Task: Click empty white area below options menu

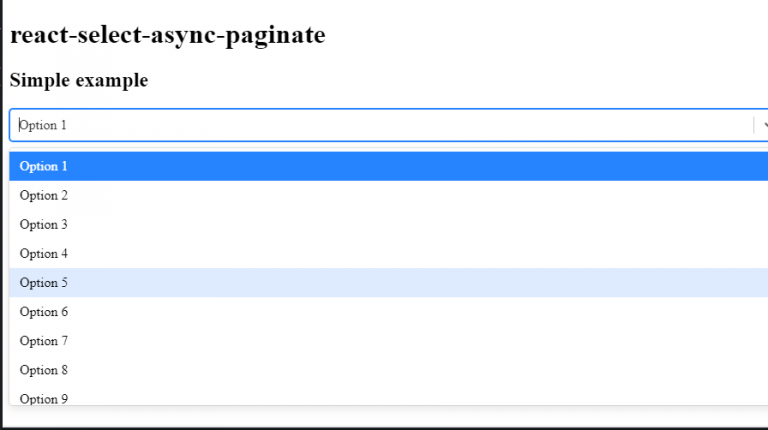Action: (x=387, y=416)
